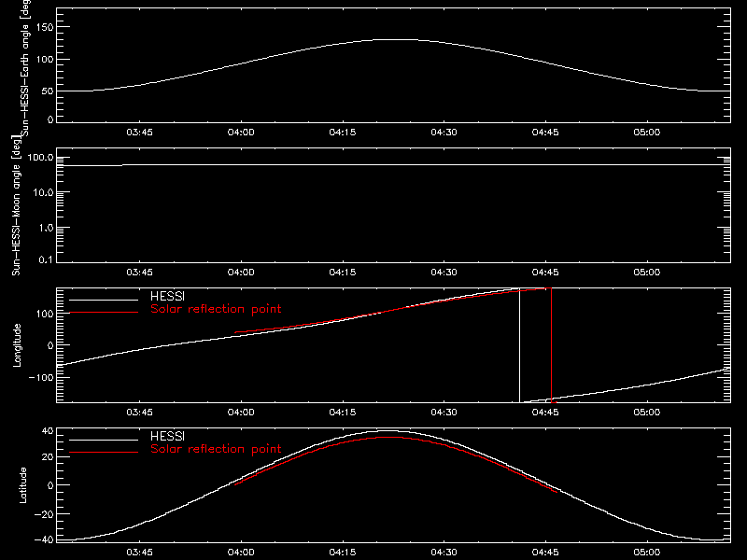Viewport: 747px width, 560px height.
Task: Click the 20 tick on Latitude plot
Action: point(48,457)
